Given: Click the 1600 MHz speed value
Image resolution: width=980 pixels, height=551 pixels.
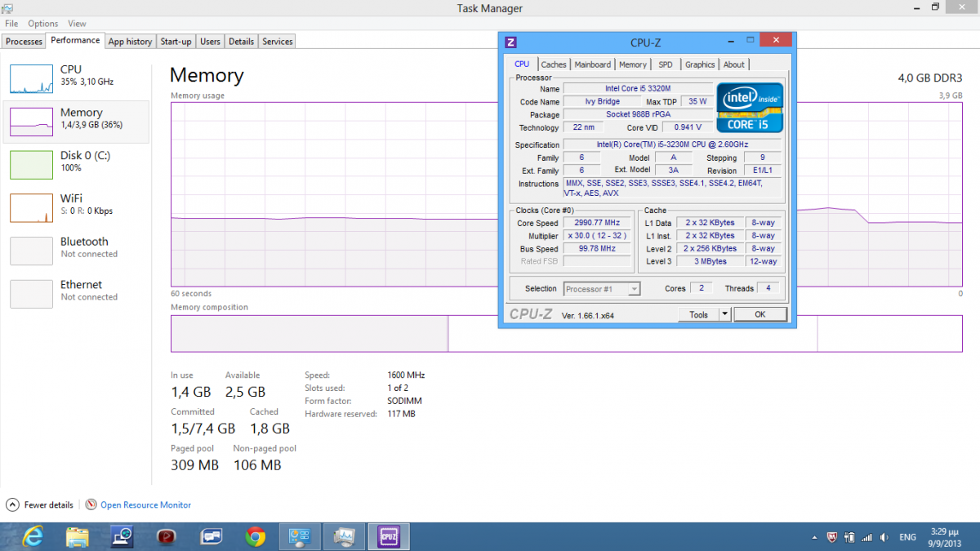Looking at the screenshot, I should pyautogui.click(x=406, y=375).
